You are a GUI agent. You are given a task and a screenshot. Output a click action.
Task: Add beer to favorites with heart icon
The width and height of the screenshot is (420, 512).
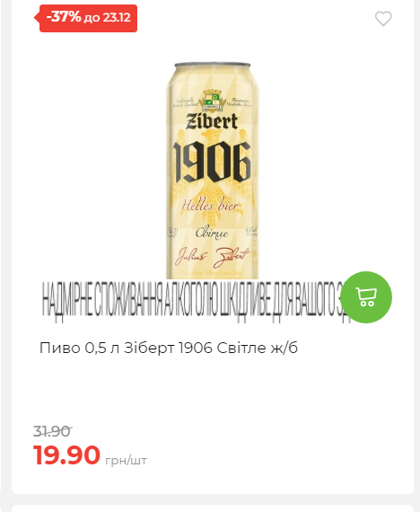click(383, 18)
